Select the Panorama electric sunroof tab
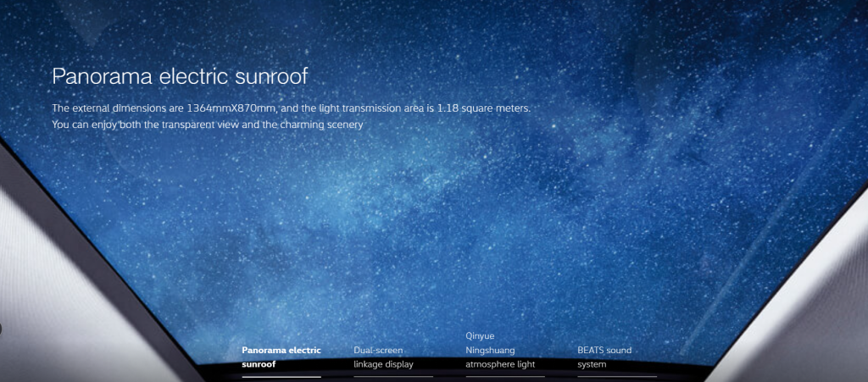This screenshot has width=868, height=382. (x=281, y=357)
